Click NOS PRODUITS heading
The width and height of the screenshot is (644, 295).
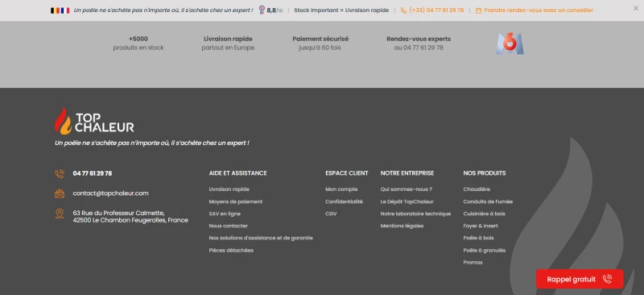485,173
